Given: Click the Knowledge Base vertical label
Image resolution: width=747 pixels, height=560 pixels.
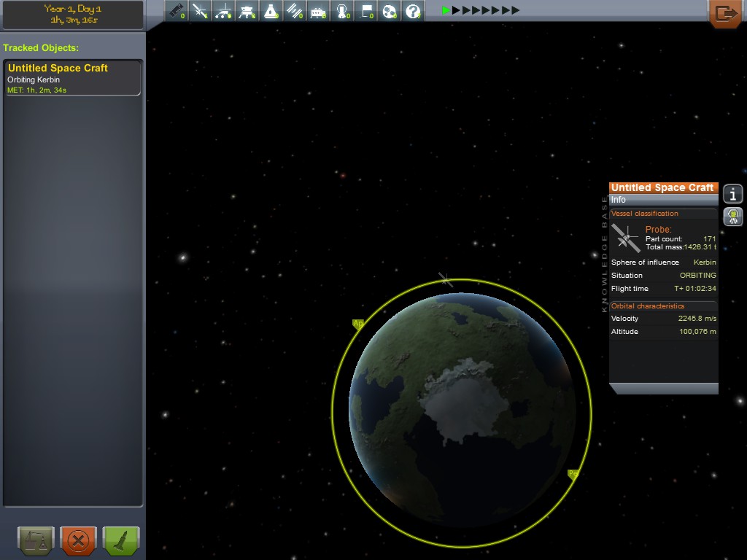Looking at the screenshot, I should pyautogui.click(x=604, y=254).
